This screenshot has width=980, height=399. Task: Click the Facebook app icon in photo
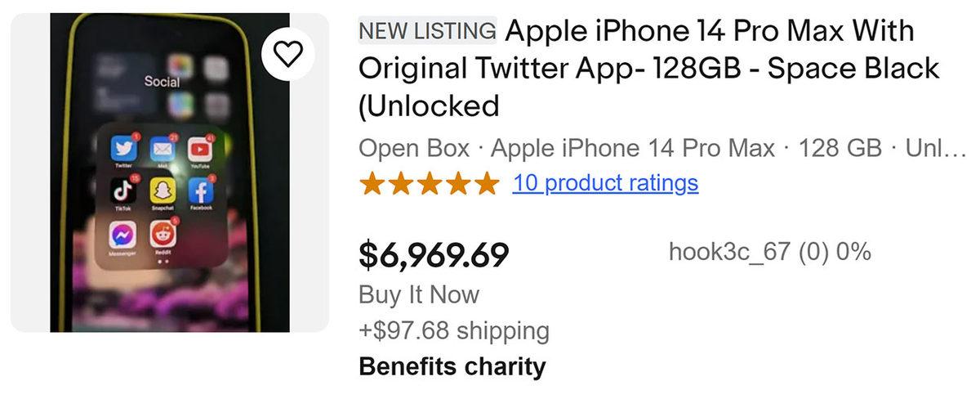click(x=199, y=191)
